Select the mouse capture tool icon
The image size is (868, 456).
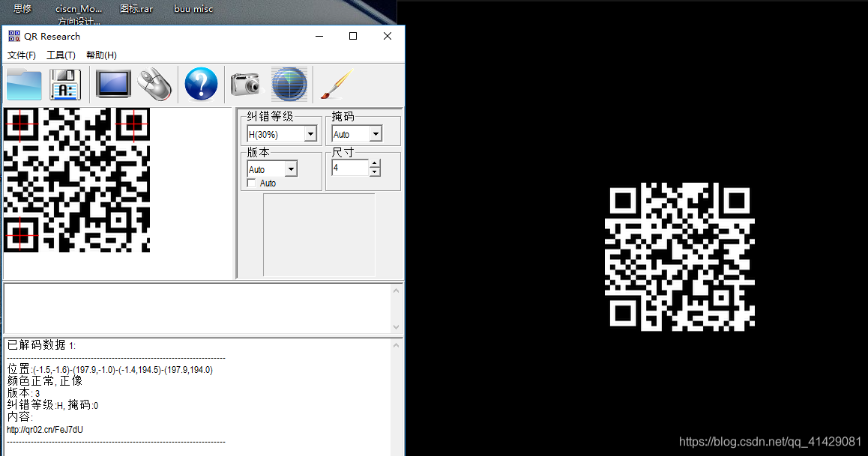pos(154,84)
